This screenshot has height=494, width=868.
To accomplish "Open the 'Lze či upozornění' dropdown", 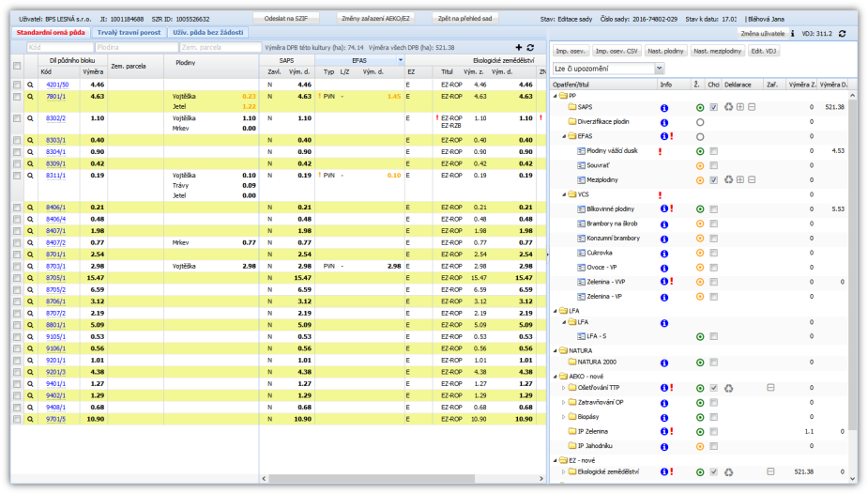I will [660, 69].
